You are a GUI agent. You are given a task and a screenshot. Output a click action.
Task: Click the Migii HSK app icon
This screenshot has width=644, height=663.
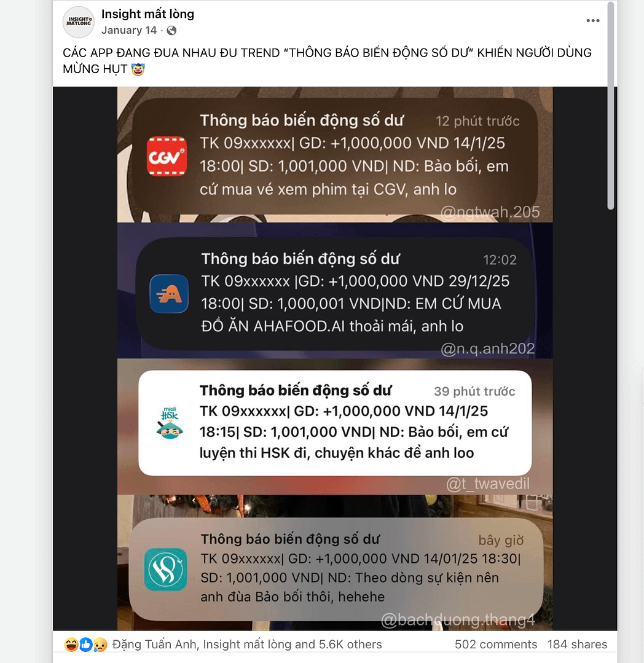pos(169,423)
